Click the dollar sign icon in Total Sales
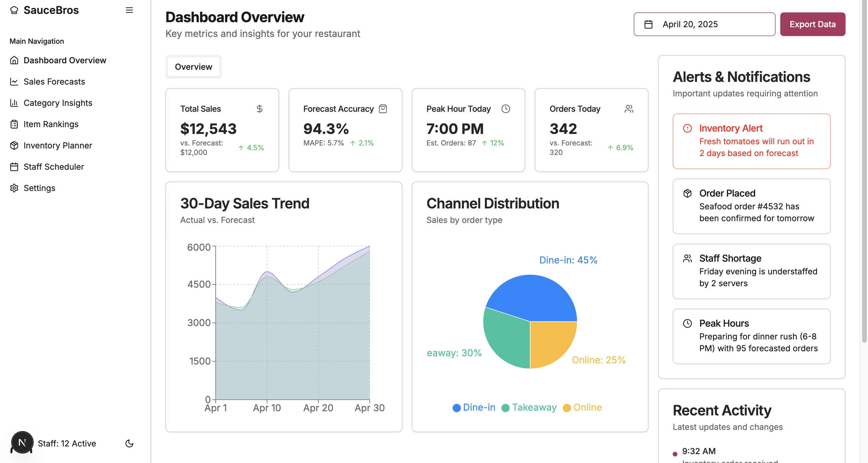Screen dimensions: 868x463 pos(259,109)
